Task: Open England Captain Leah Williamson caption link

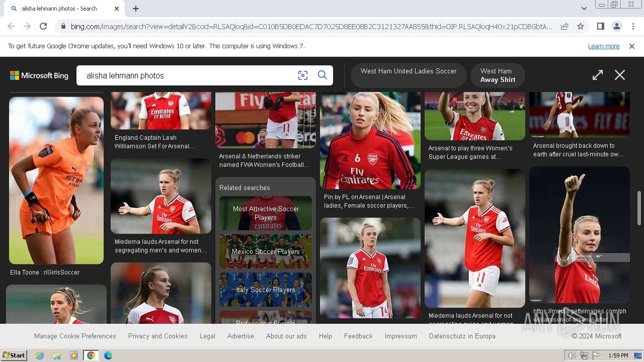Action: tap(154, 142)
